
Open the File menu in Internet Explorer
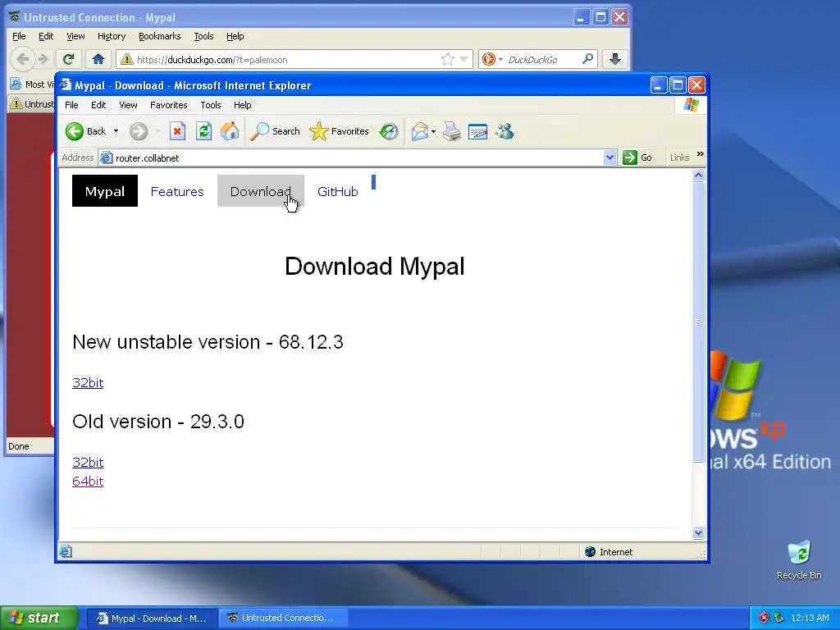pyautogui.click(x=71, y=105)
